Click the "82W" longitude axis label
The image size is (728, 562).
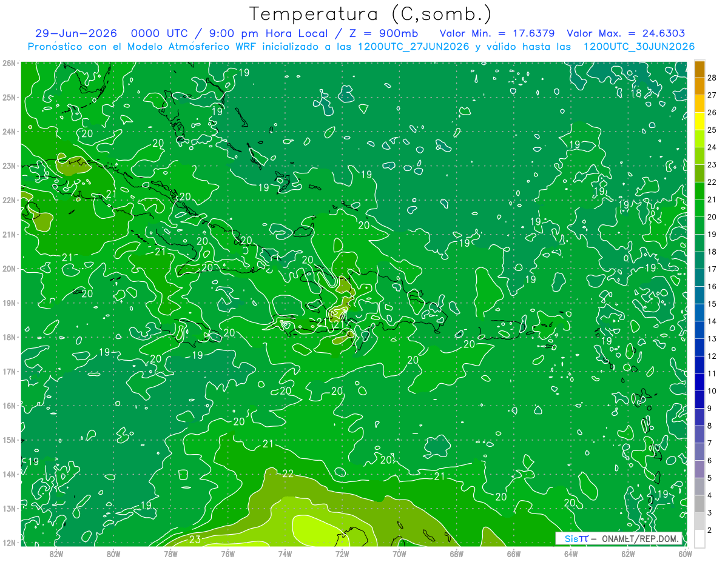[x=56, y=554]
